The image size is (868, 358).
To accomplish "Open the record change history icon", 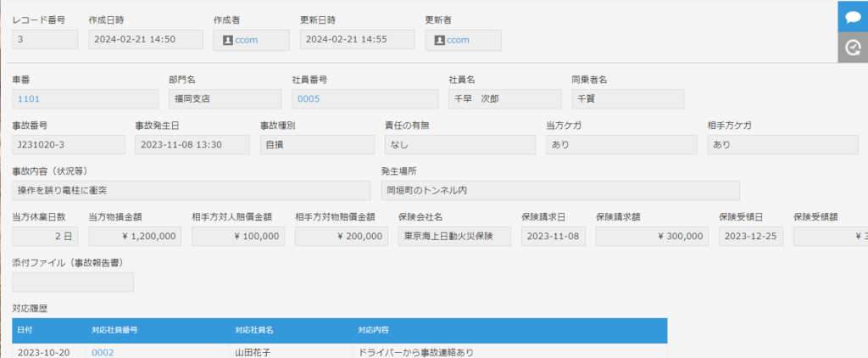I will (x=853, y=48).
